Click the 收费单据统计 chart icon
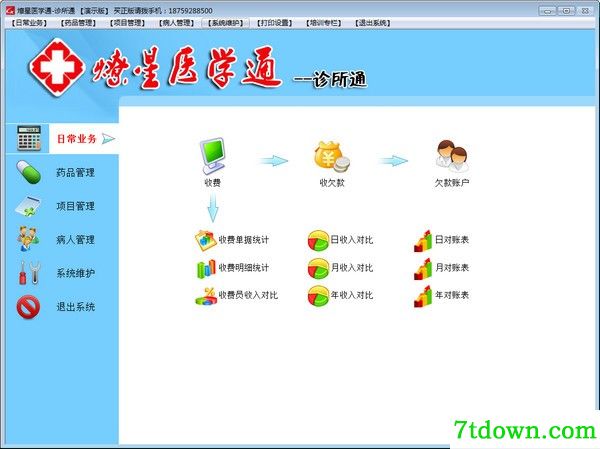This screenshot has width=600, height=449. click(205, 240)
